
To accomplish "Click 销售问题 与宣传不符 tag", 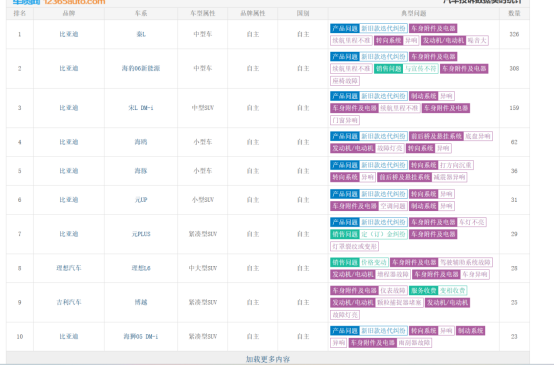I will point(406,69).
